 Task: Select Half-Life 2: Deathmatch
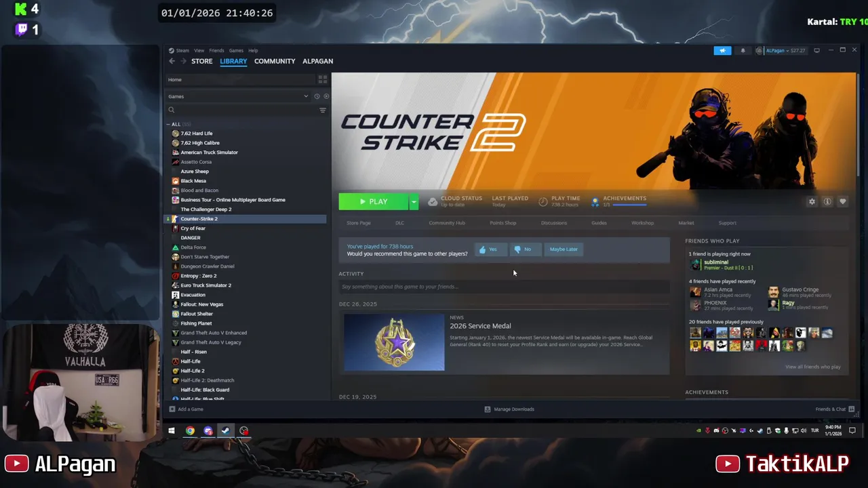tap(208, 380)
